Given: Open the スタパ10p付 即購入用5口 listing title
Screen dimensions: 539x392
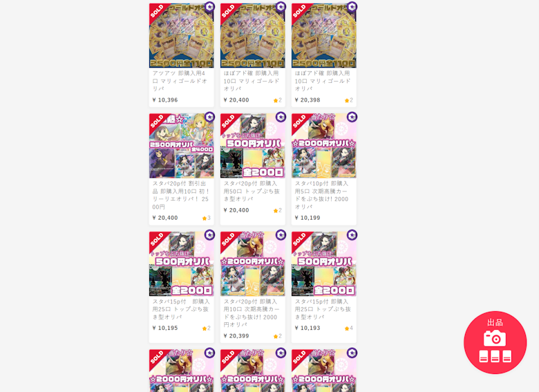Looking at the screenshot, I should point(322,195).
